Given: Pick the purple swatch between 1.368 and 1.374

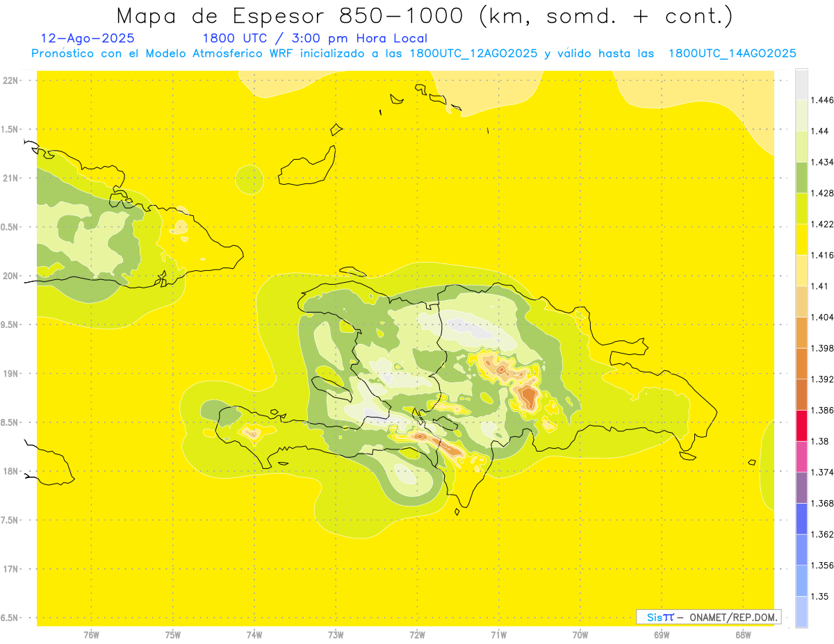Looking at the screenshot, I should point(801,488).
